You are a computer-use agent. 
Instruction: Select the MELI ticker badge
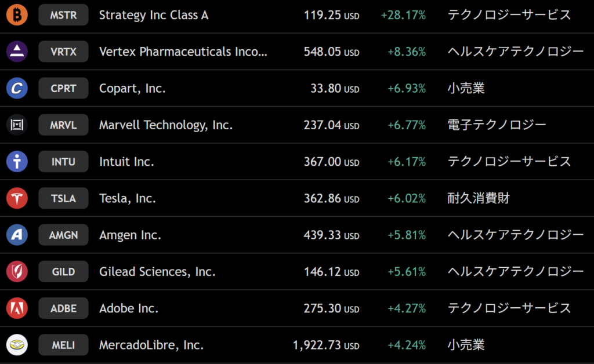[x=63, y=345]
